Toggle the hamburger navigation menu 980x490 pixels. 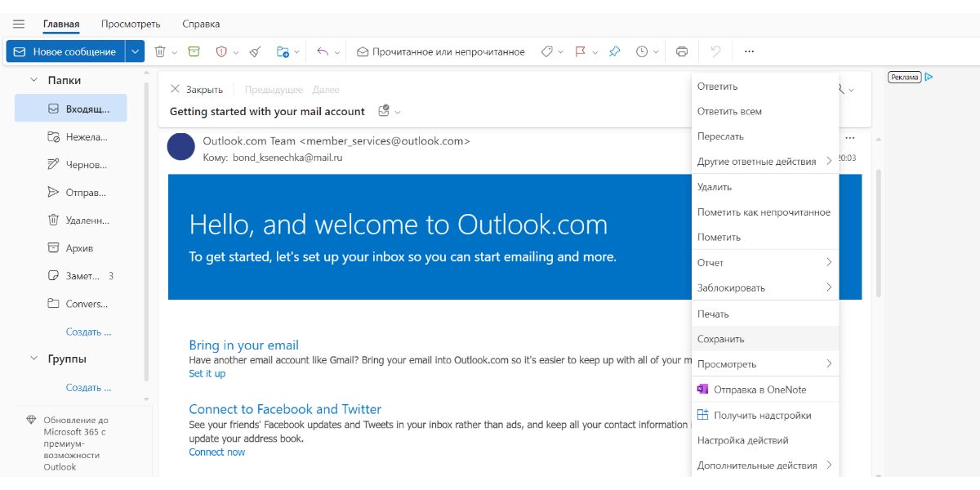[18, 24]
